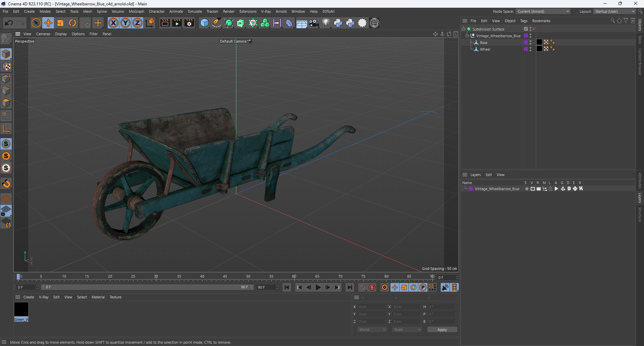
Task: Open material manager hamburger menu
Action: [x=18, y=297]
